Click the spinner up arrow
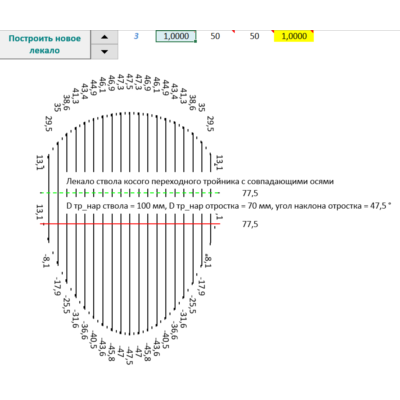The image size is (400, 400). pyautogui.click(x=104, y=37)
